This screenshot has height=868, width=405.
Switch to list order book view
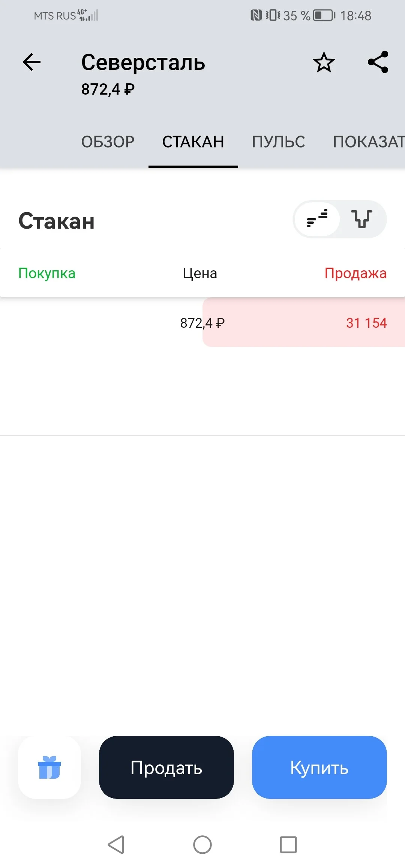click(x=317, y=219)
